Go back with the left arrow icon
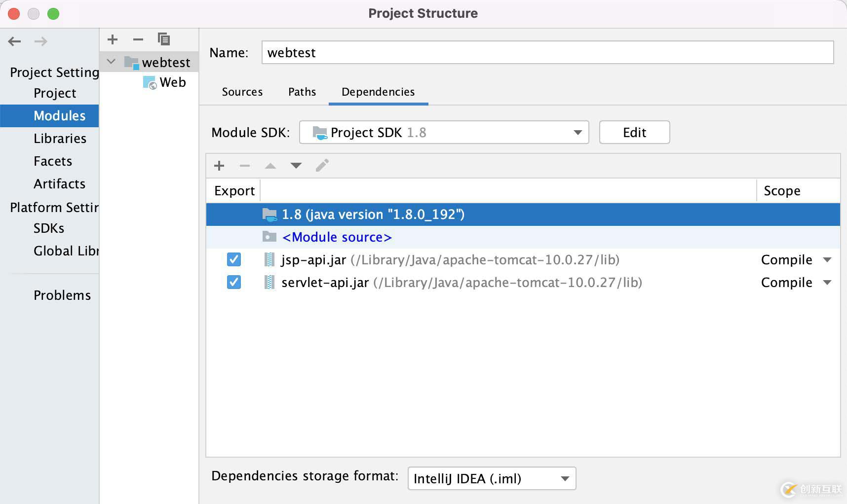 click(x=14, y=41)
